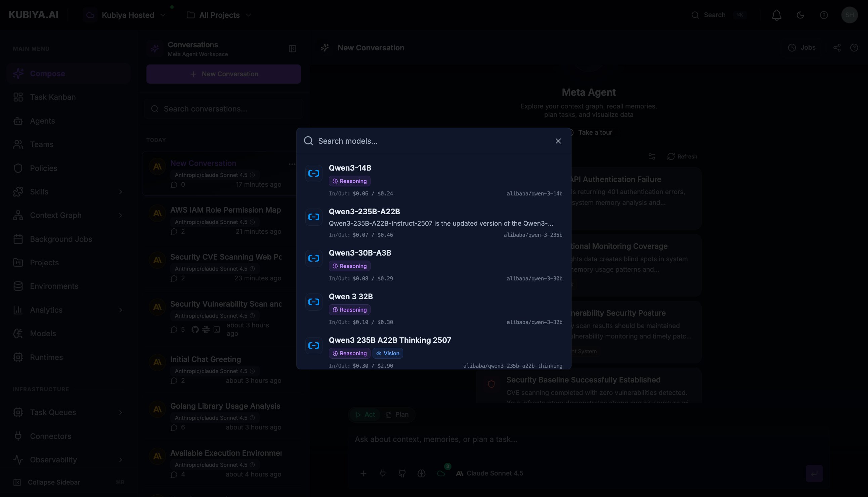Expand the Task Queues submenu chevron
Image resolution: width=868 pixels, height=497 pixels.
pos(120,412)
